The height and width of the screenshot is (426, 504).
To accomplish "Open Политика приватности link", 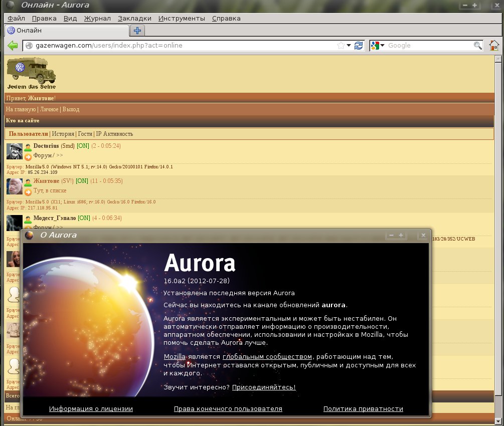I will (363, 408).
